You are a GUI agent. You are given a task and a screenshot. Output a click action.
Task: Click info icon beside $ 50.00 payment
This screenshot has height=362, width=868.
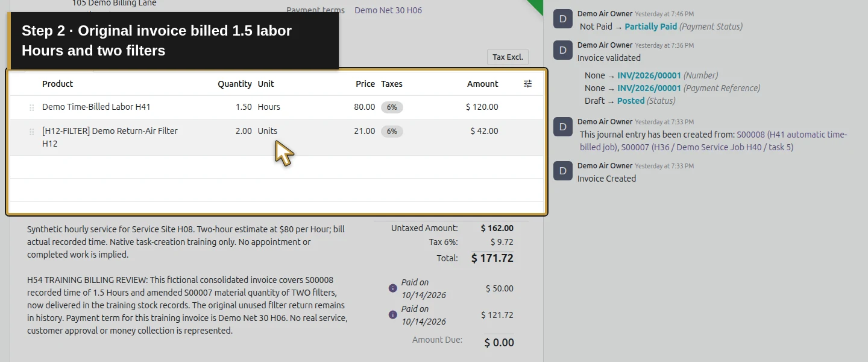click(393, 288)
